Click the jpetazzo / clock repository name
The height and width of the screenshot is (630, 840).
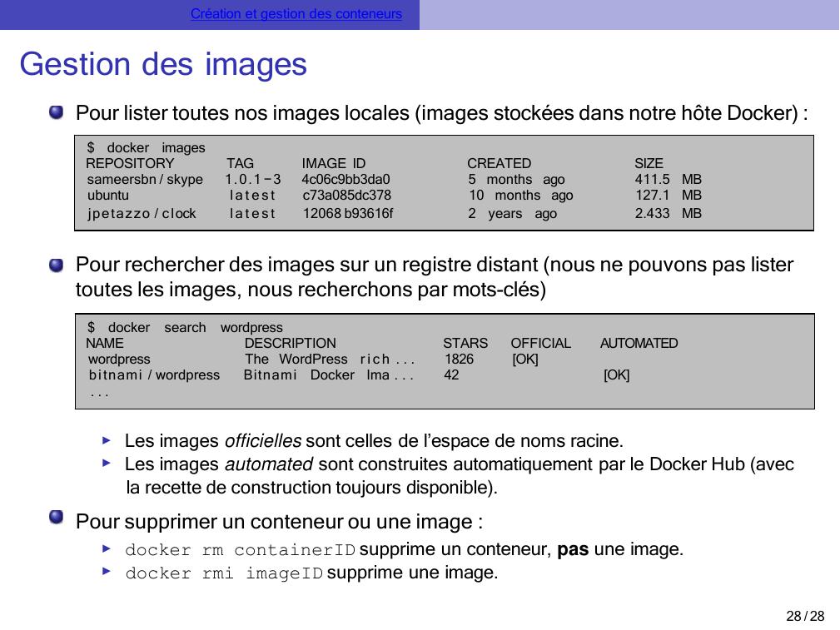point(142,213)
